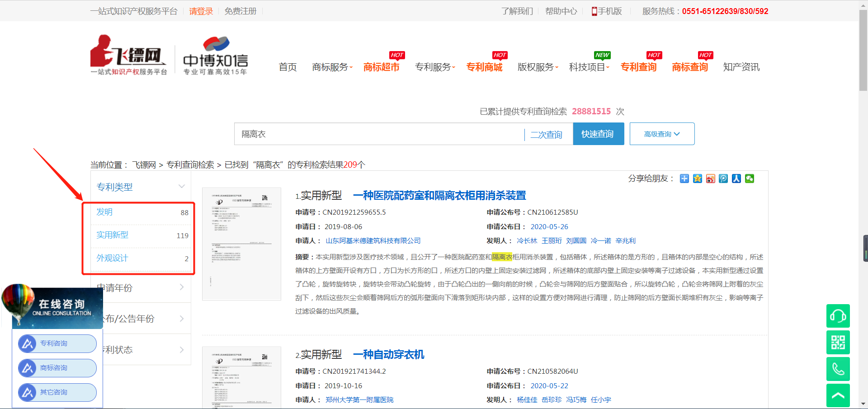Click applicant 郑州大学第一附属医院
The width and height of the screenshot is (868, 409).
pos(359,400)
